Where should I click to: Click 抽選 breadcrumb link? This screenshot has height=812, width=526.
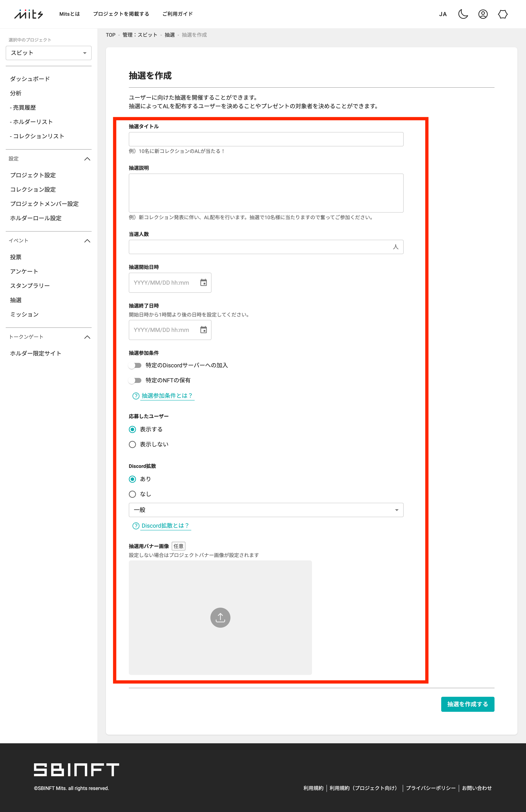[x=170, y=35]
